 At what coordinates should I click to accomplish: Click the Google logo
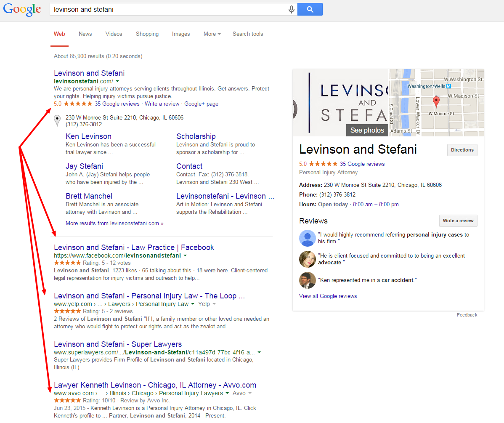point(22,9)
